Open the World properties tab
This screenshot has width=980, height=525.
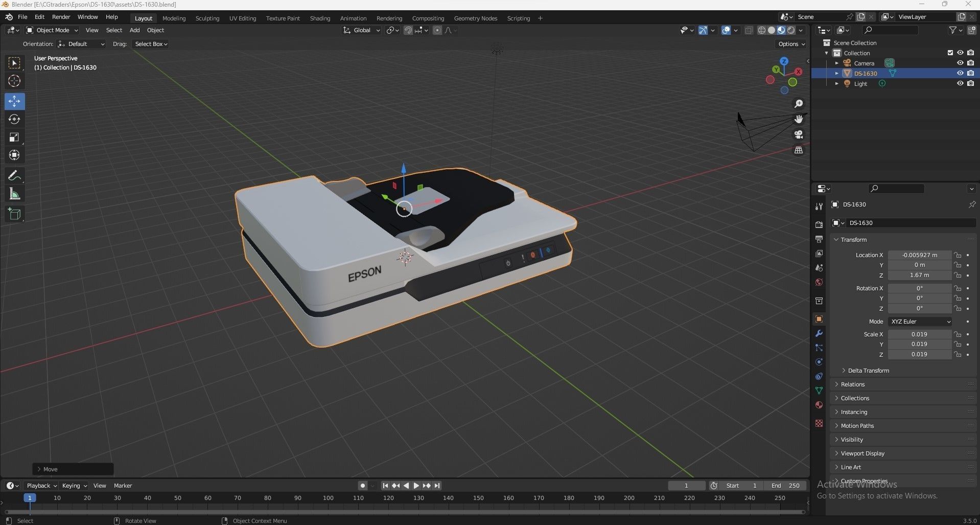(x=819, y=282)
